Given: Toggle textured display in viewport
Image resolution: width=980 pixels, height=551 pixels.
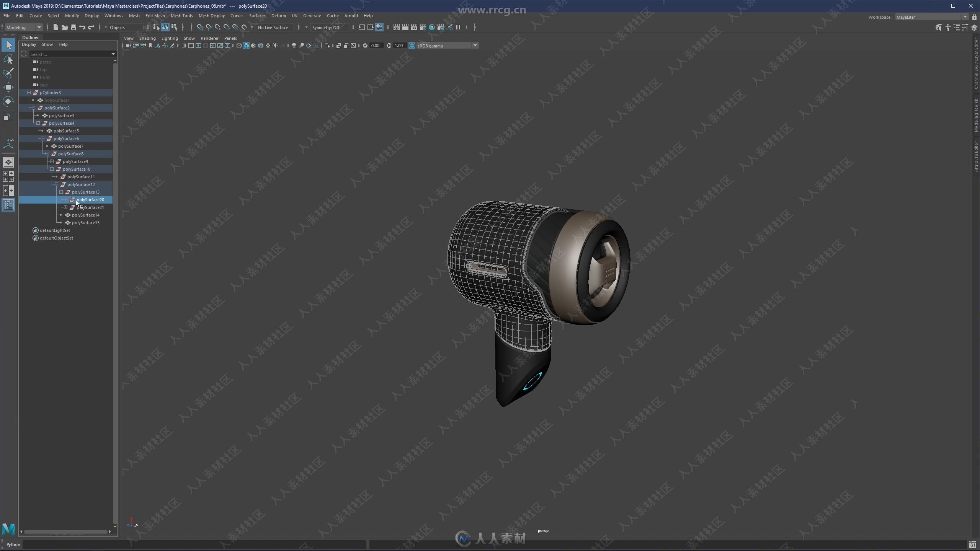Looking at the screenshot, I should coord(268,46).
